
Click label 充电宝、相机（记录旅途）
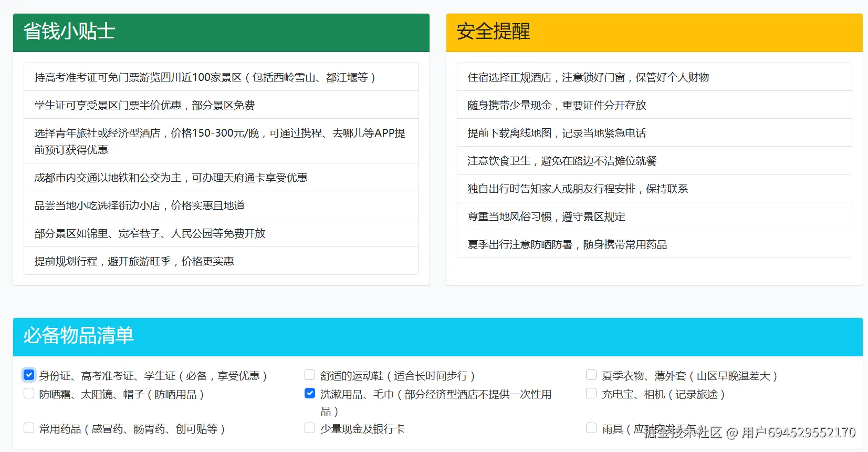(x=664, y=394)
